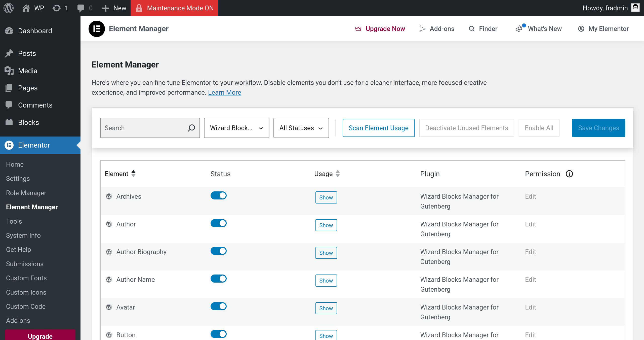Screen dimensions: 644x340
Task: Click the Upgrade Now crown icon
Action: click(358, 29)
